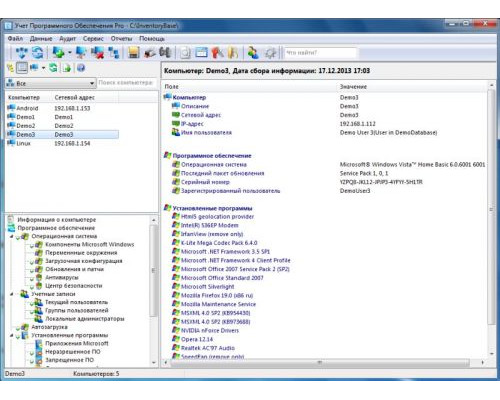Click the save floppy disk toolbar icon
500x400 pixels.
(134, 53)
